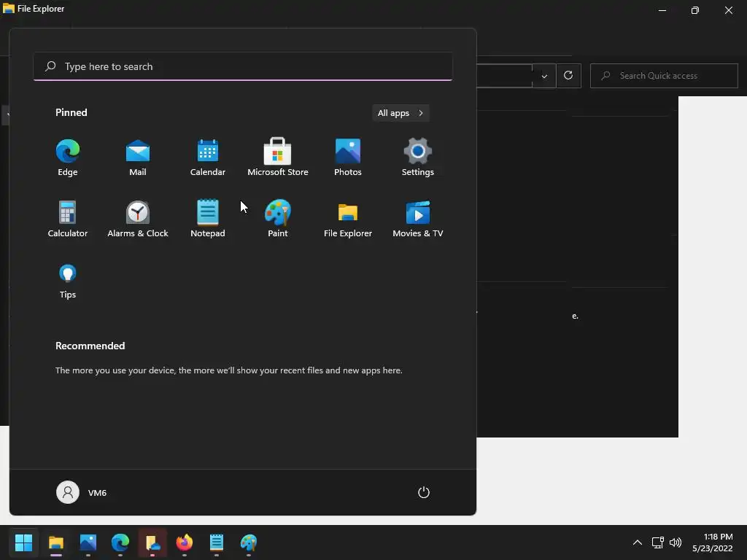Screen dimensions: 747x560
Task: Open the highlighted file-cloud app on taskbar
Action: coord(152,542)
